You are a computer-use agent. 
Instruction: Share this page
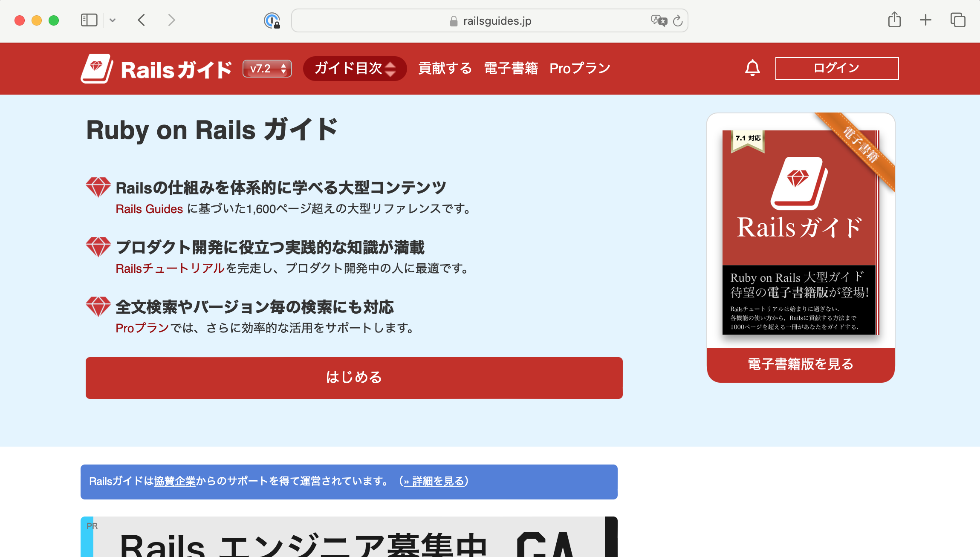tap(895, 20)
